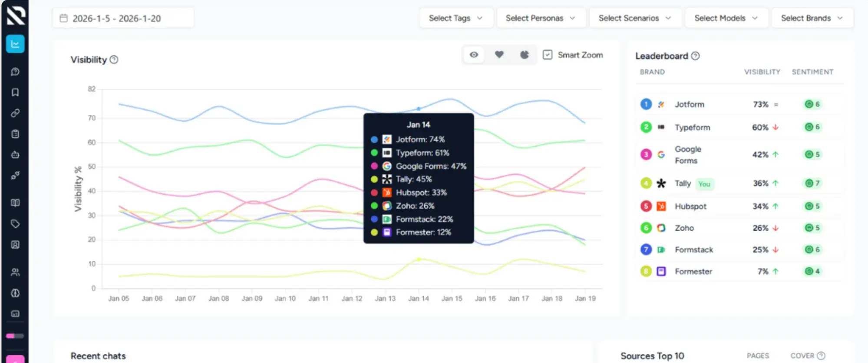Select the Formstack leaderboard row
The image size is (868, 363).
740,250
